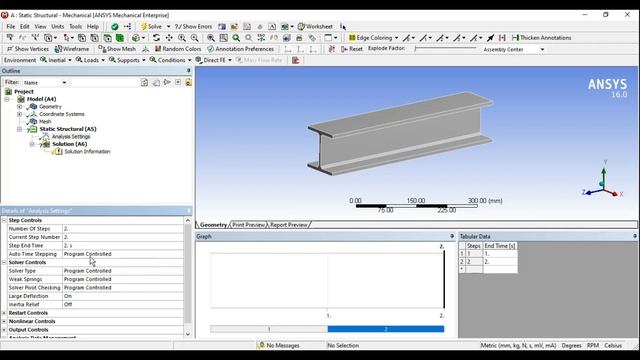Click the Wireframe toolbar icon
Viewport: 640px width, 360px height.
click(x=58, y=49)
